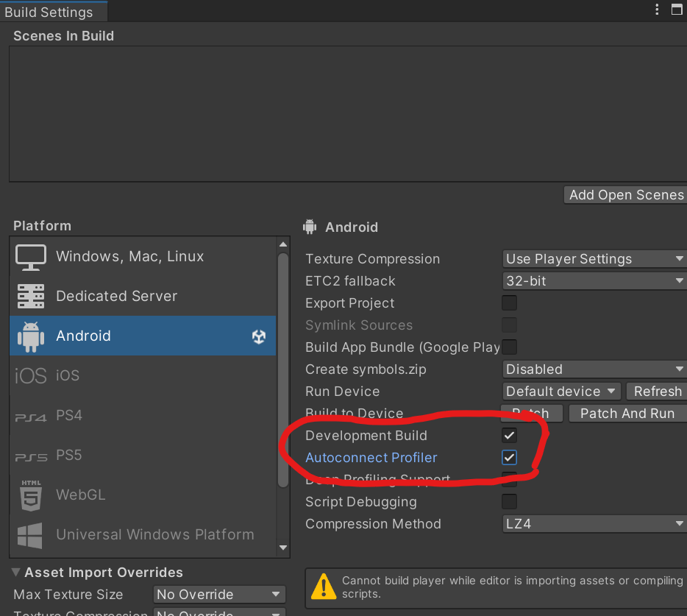Viewport: 687px width, 616px height.
Task: Click the Patch And Run button
Action: (x=627, y=414)
